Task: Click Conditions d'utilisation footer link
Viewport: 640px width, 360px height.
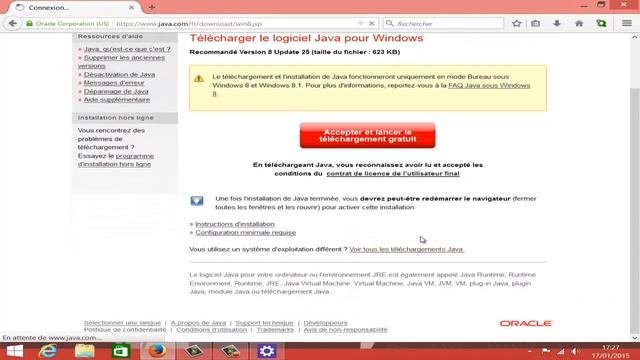Action: (x=211, y=329)
